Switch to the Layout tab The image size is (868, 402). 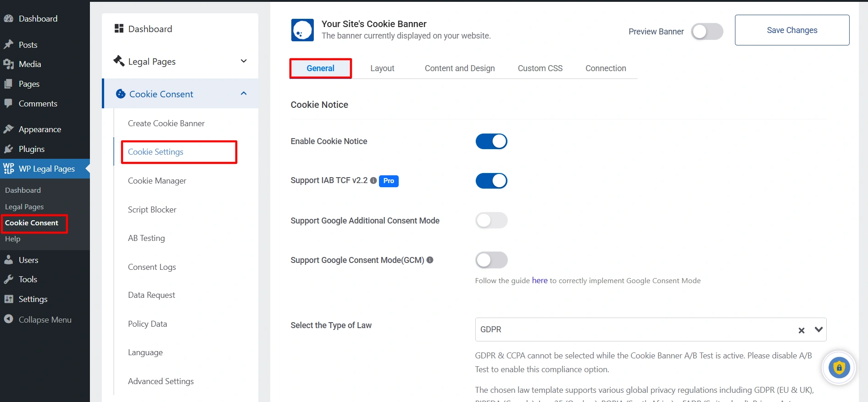[x=382, y=68]
